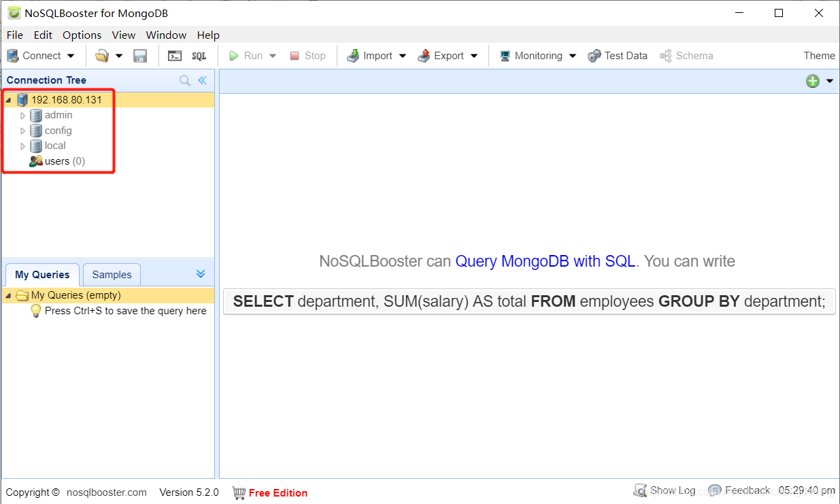Expand the admin database node

tap(22, 116)
